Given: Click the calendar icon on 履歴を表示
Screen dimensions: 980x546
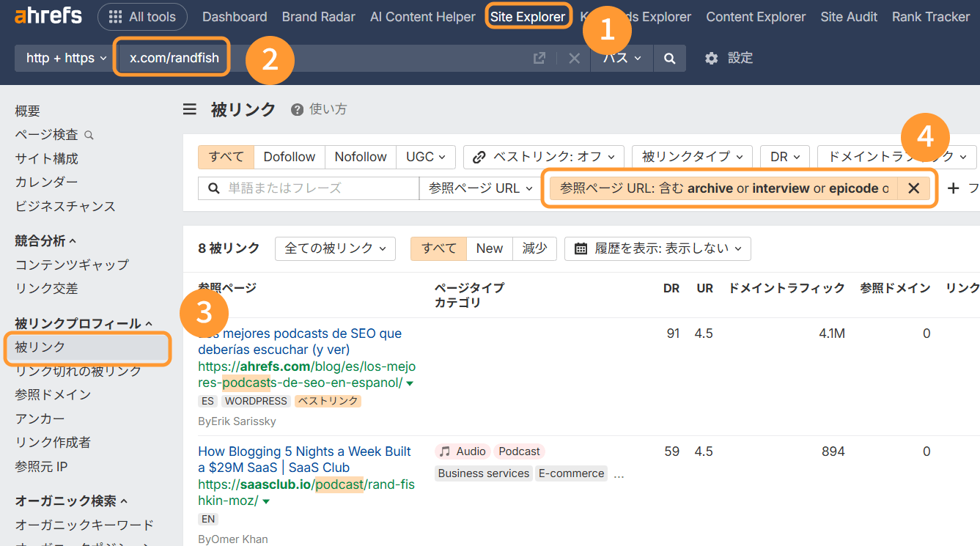Looking at the screenshot, I should [581, 248].
